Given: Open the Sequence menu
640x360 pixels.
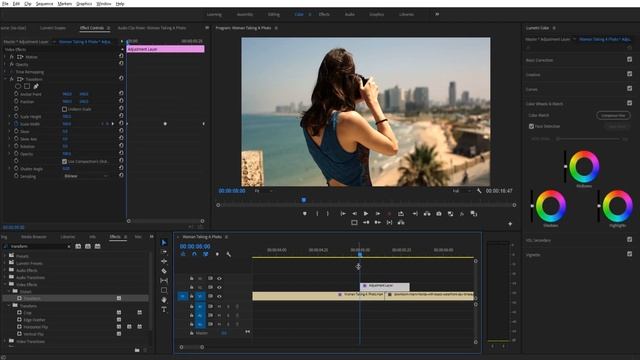Looking at the screenshot, I should pos(44,4).
